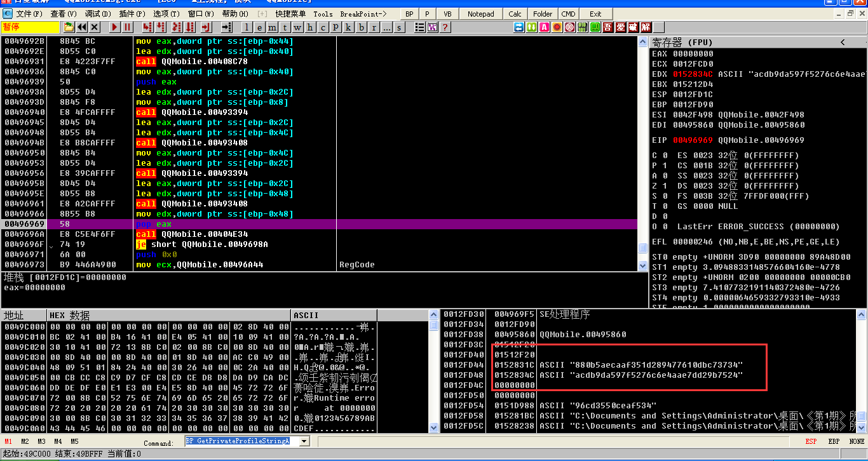Open the breakpoints 'b' window

(x=362, y=27)
